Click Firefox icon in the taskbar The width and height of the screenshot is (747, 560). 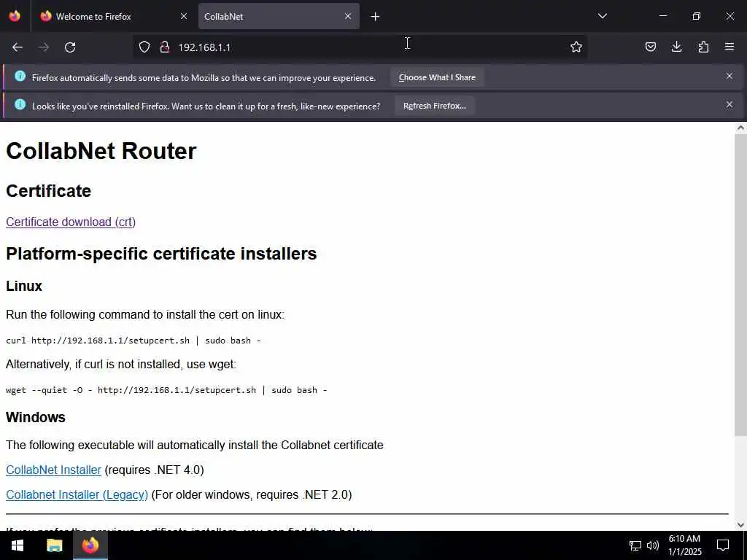pyautogui.click(x=90, y=545)
